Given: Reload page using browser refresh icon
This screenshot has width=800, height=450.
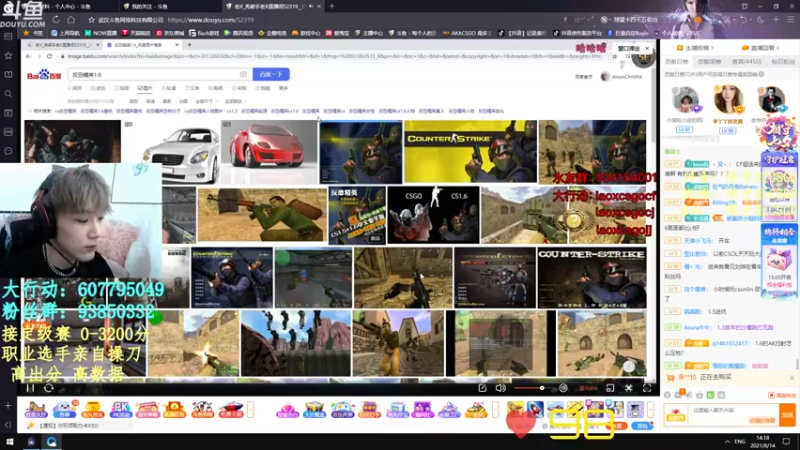Looking at the screenshot, I should pos(56,20).
